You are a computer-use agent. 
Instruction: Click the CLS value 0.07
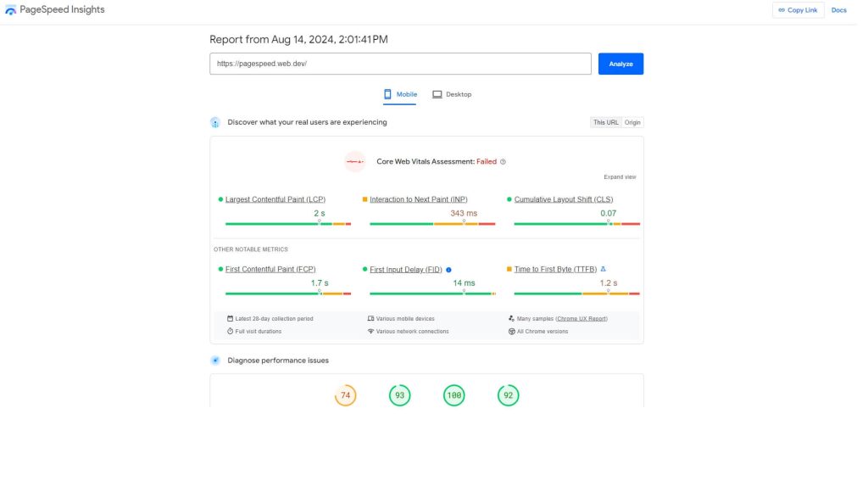[x=609, y=213]
